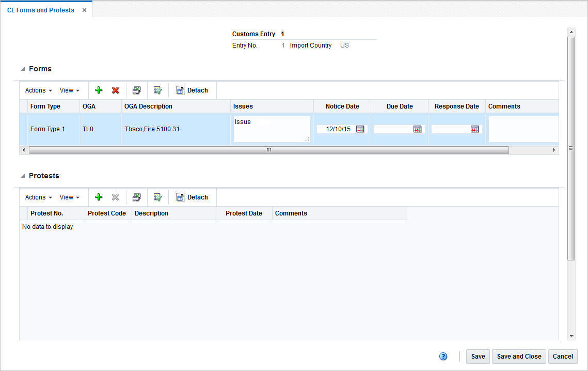Screen dimensions: 588x371
Task: Open the help icon
Action: click(443, 357)
